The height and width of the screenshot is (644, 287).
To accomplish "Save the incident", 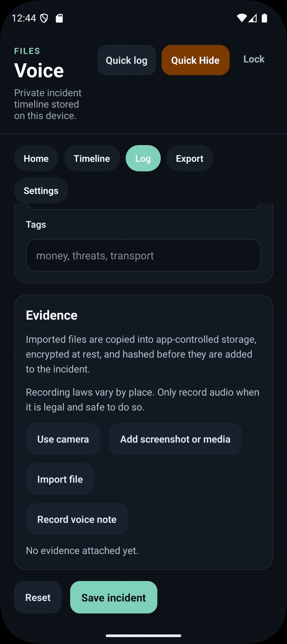I will coord(113,597).
